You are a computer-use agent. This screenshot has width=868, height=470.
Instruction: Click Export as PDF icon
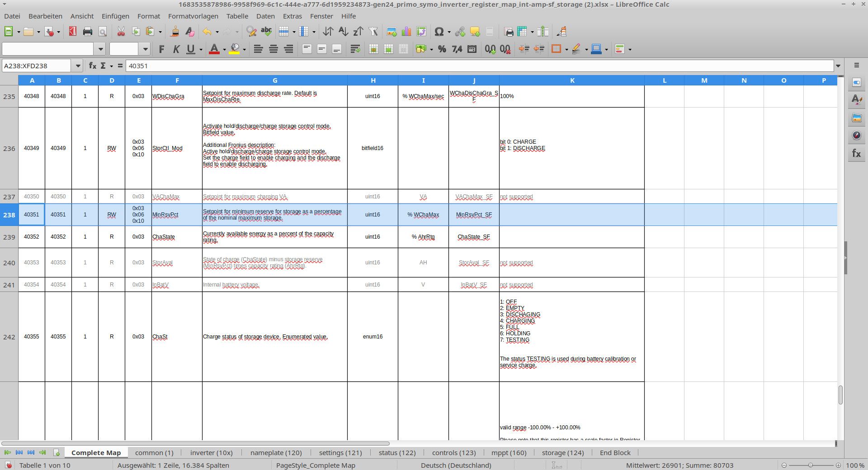pyautogui.click(x=72, y=32)
